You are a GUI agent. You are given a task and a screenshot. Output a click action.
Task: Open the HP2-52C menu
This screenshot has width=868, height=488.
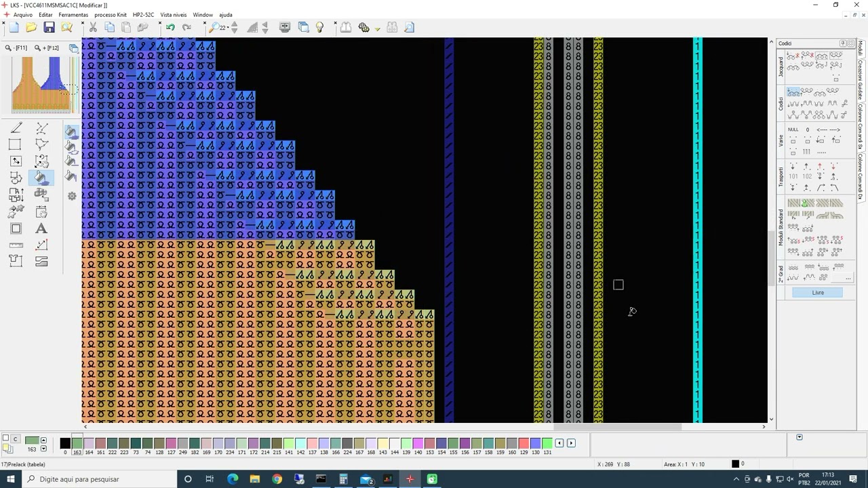[143, 15]
